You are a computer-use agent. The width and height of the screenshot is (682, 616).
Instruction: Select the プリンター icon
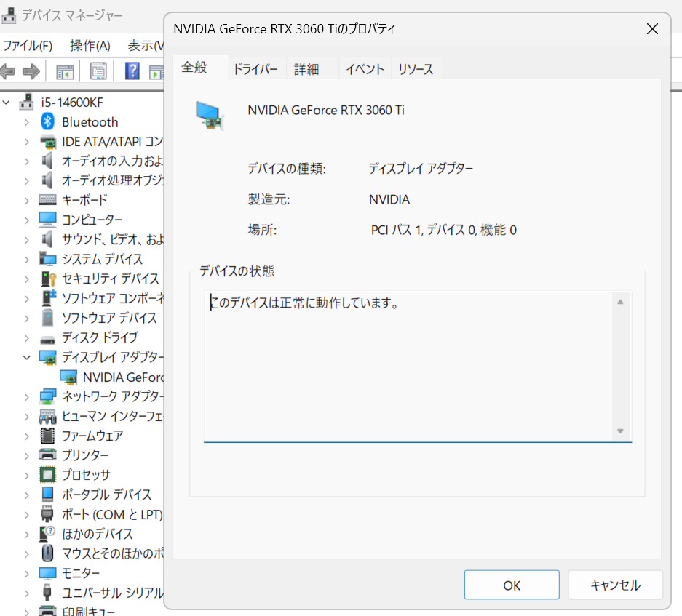click(47, 455)
